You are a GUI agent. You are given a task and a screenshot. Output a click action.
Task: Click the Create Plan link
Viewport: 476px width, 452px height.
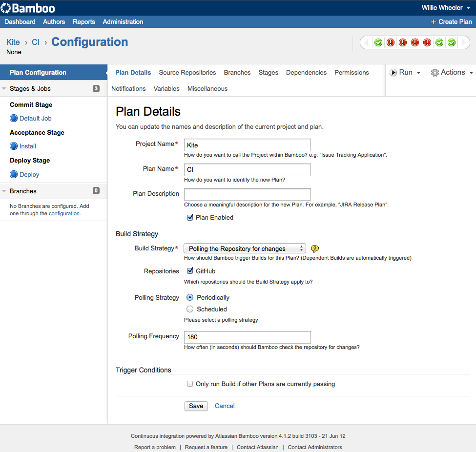click(455, 22)
